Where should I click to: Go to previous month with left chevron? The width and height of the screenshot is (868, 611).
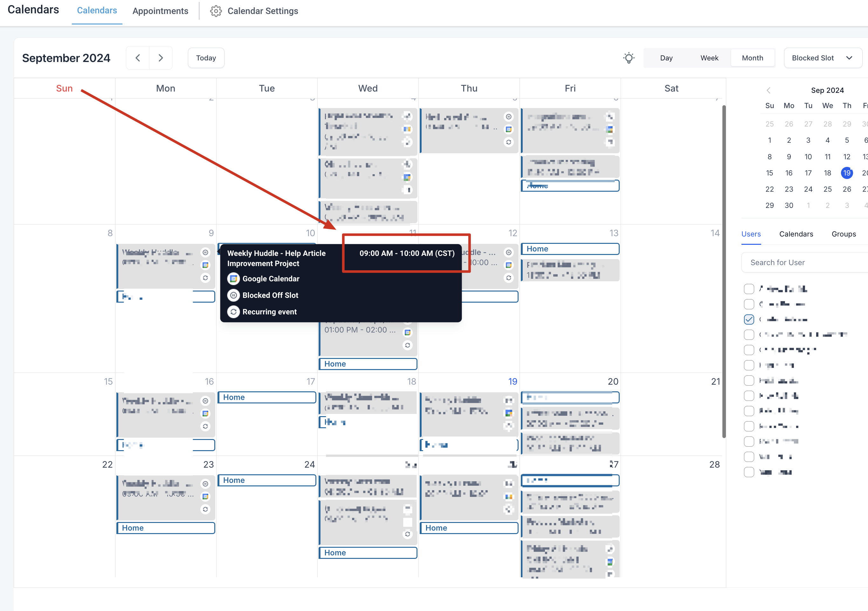coord(138,58)
